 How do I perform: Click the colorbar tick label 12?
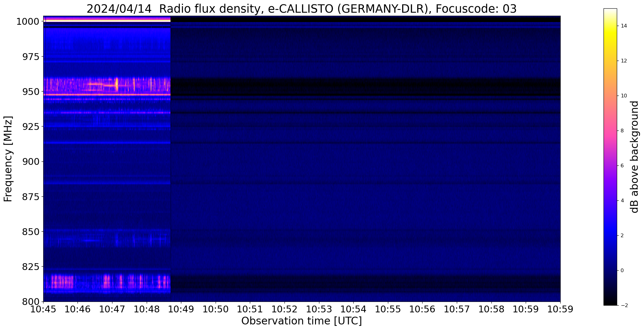tap(624, 61)
